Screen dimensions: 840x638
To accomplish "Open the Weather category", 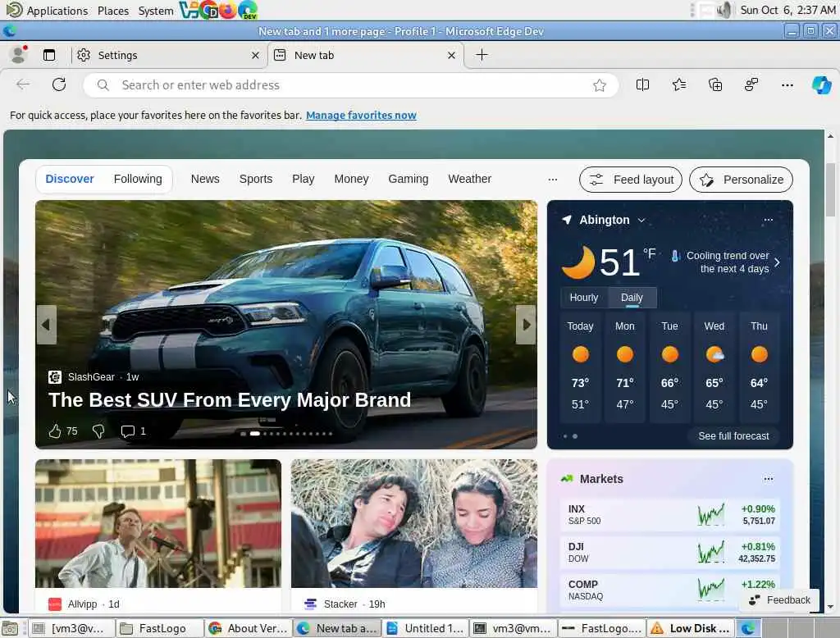I will 470,179.
